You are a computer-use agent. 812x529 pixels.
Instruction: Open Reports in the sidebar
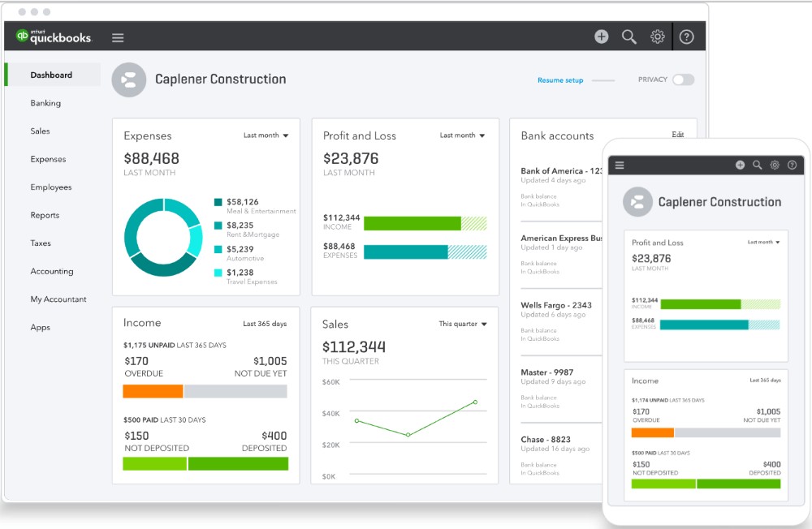(x=45, y=215)
